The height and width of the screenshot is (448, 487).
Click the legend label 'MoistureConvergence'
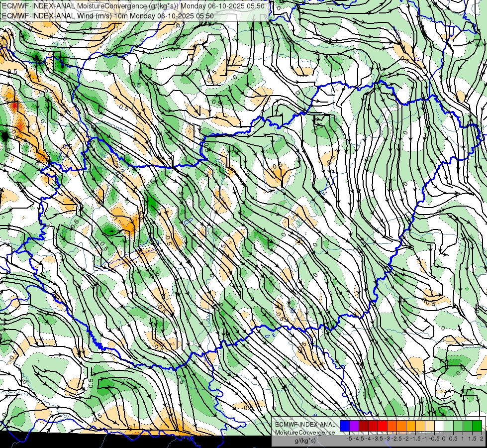[305, 433]
